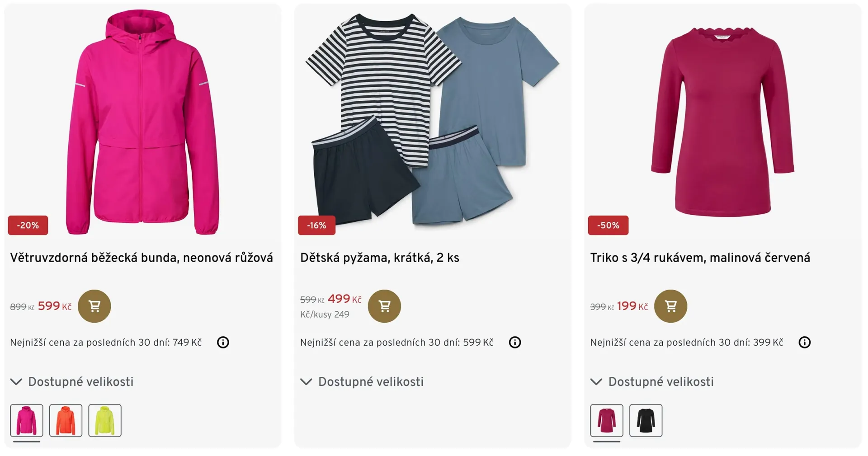This screenshot has width=868, height=456.
Task: Open Větruvzdorná běžecká bunda product title
Action: (x=142, y=258)
